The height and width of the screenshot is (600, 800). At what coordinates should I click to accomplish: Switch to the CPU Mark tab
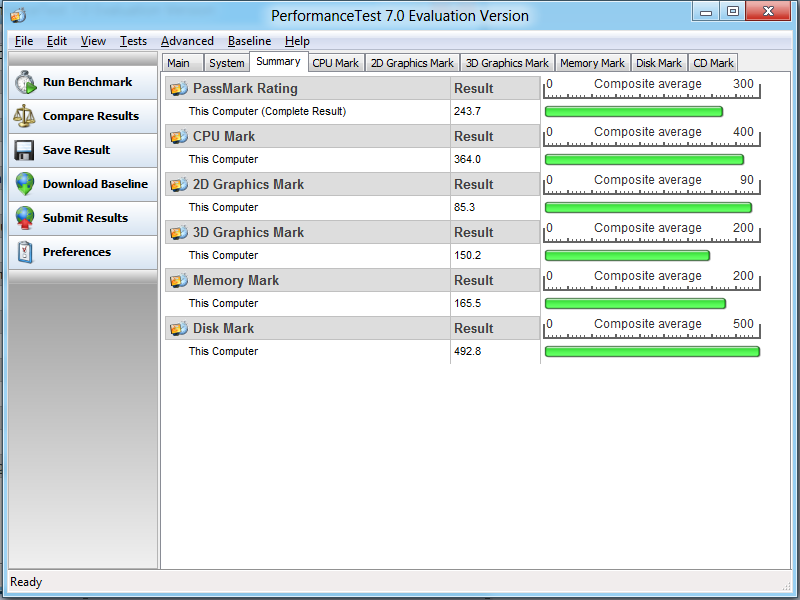[335, 63]
